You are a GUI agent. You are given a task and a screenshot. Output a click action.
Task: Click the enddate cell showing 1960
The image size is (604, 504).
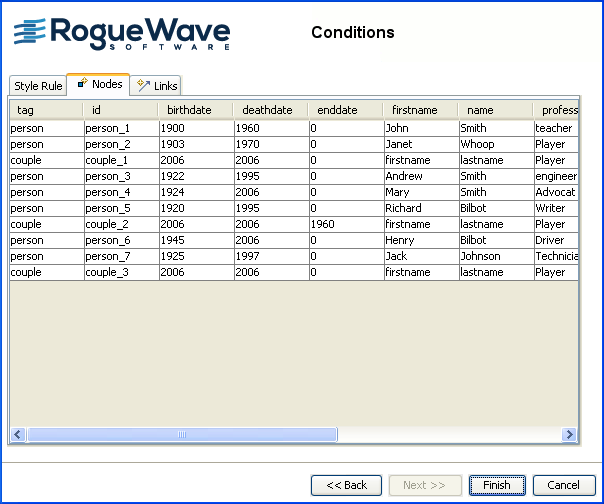345,224
